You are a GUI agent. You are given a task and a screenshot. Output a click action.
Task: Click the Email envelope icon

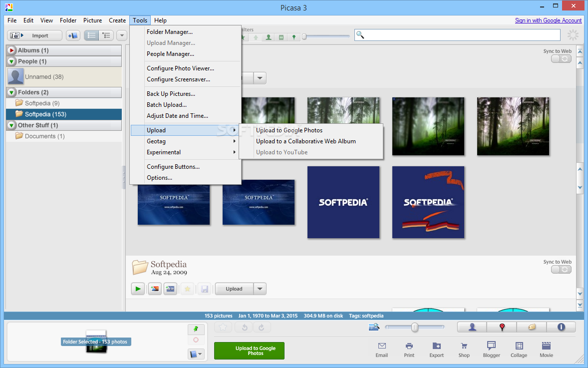pyautogui.click(x=382, y=350)
